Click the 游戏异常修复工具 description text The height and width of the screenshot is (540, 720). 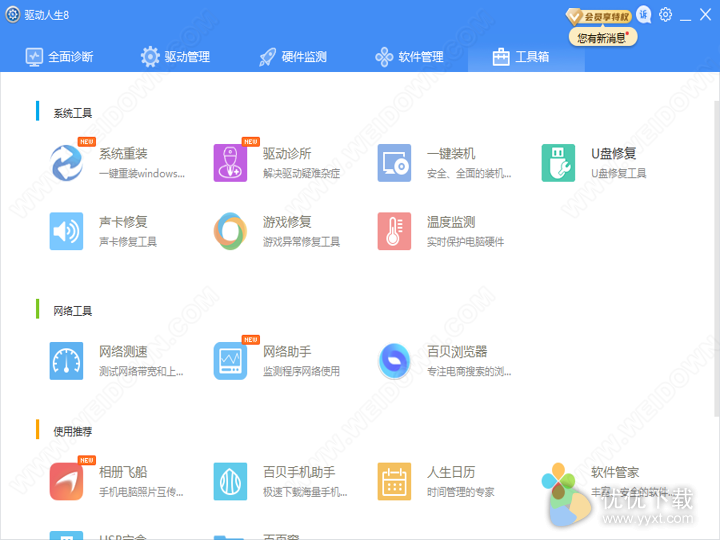coord(301,242)
